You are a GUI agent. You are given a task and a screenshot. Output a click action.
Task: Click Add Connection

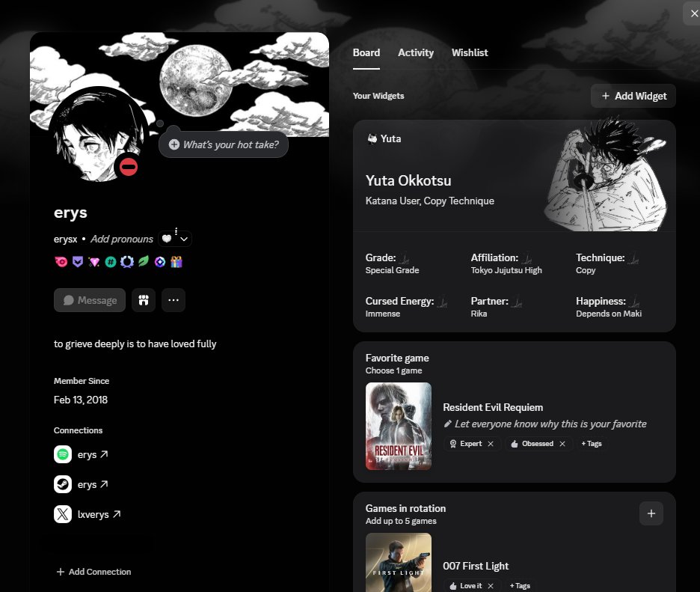point(93,572)
